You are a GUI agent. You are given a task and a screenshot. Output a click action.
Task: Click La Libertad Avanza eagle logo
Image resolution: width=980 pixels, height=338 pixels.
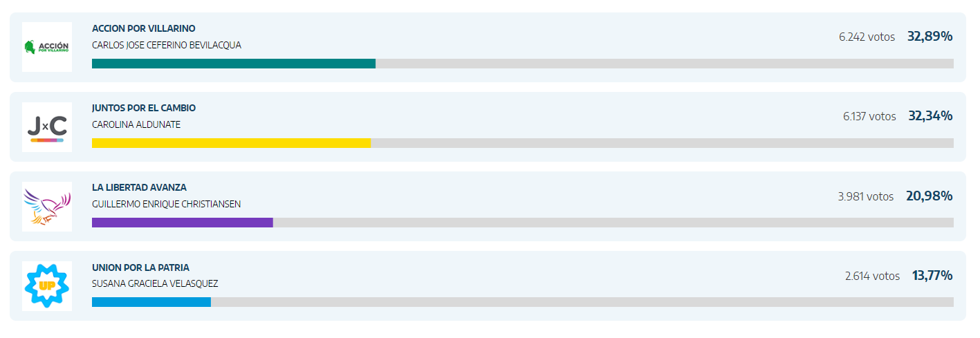point(47,207)
